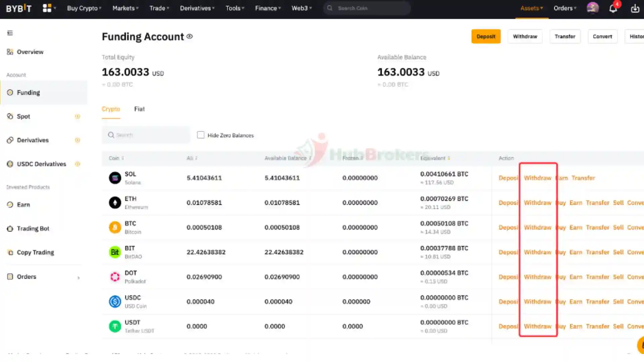The width and height of the screenshot is (644, 362).
Task: Open the Derivatives navigation dropdown
Action: click(197, 8)
